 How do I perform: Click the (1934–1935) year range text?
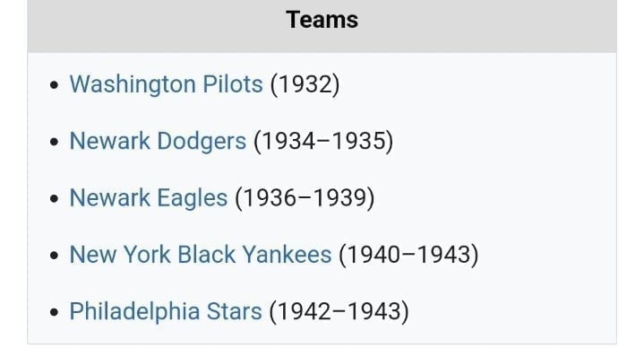(x=323, y=141)
